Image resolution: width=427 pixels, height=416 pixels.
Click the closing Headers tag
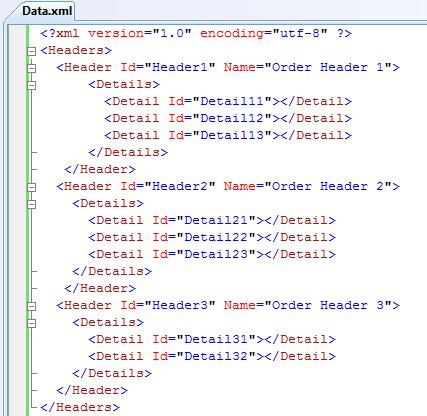(x=80, y=407)
